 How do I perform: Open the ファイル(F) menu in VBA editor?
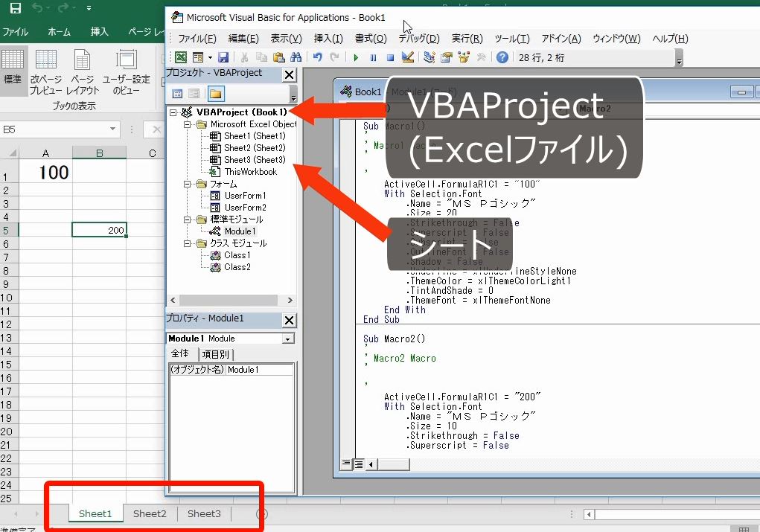[197, 39]
